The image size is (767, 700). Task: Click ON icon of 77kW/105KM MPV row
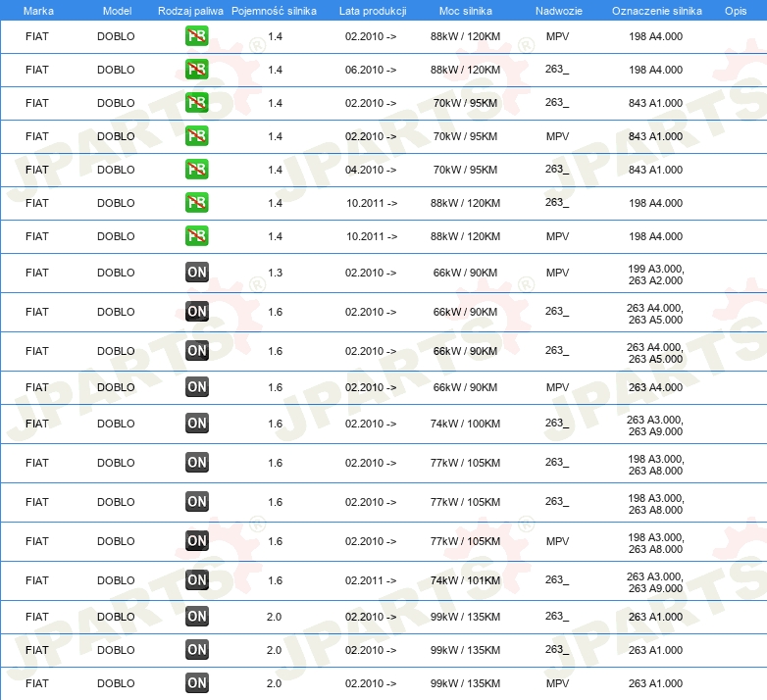tap(196, 540)
